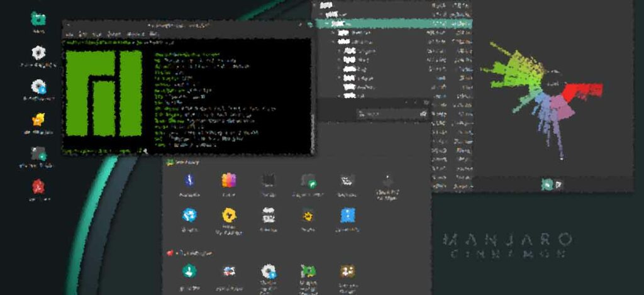644x295 pixels.
Task: Open the yellow-orange icon on the desktop
Action: click(38, 120)
